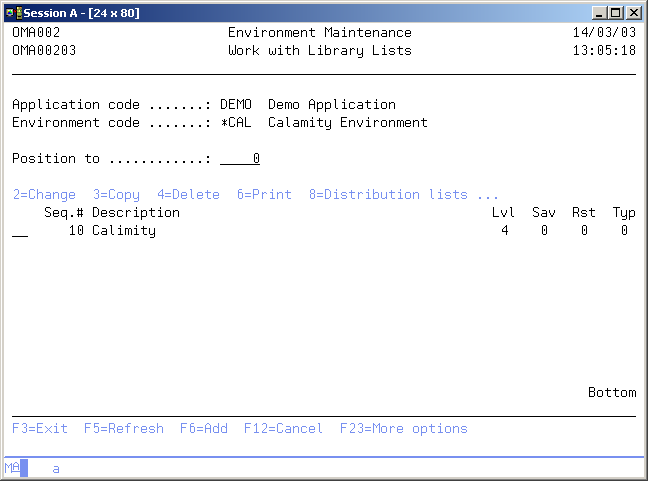The height and width of the screenshot is (481, 648).
Task: Select the Calimity description entry
Action: coord(124,231)
